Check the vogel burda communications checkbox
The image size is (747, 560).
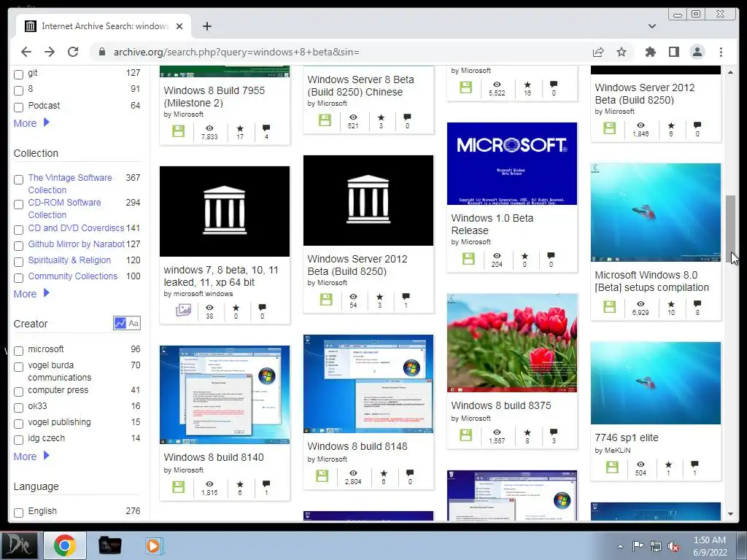click(x=18, y=367)
